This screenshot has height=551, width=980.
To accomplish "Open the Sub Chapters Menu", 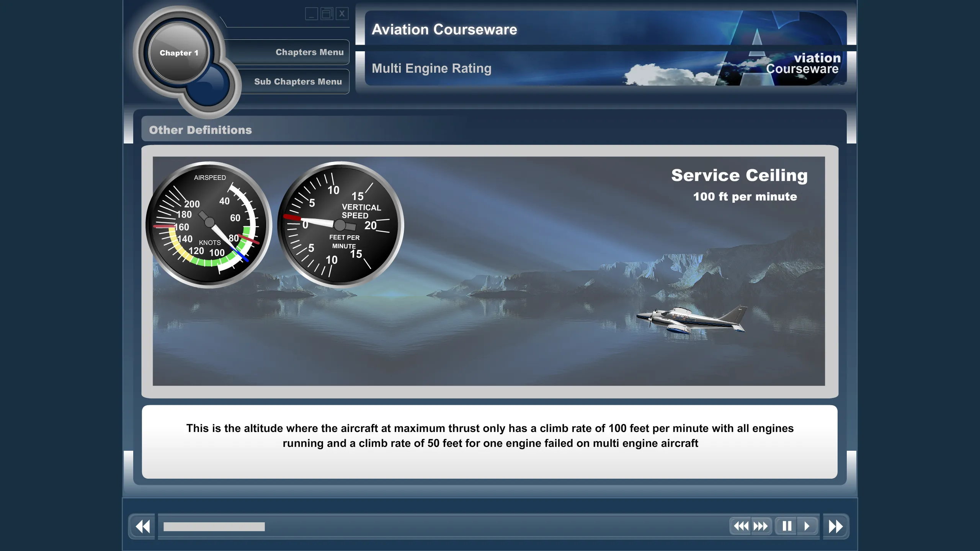I will (298, 81).
